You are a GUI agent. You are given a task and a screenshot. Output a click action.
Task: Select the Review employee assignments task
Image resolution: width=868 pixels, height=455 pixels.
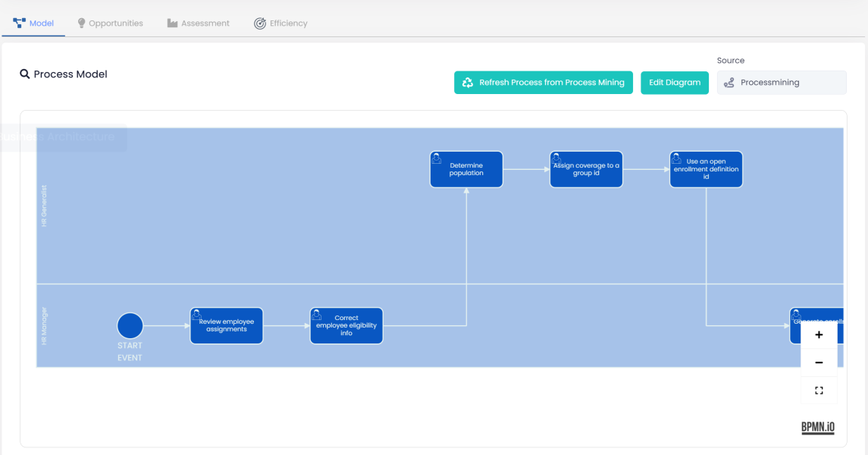coord(226,325)
